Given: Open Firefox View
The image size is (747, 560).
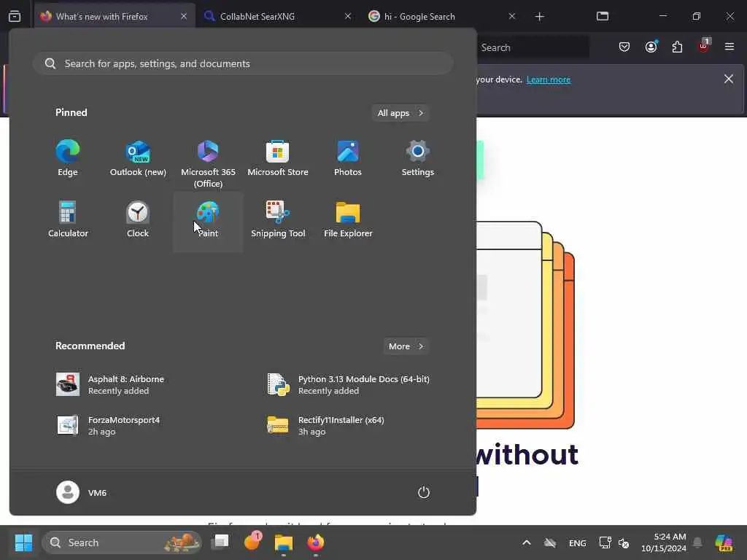Looking at the screenshot, I should pyautogui.click(x=15, y=16).
